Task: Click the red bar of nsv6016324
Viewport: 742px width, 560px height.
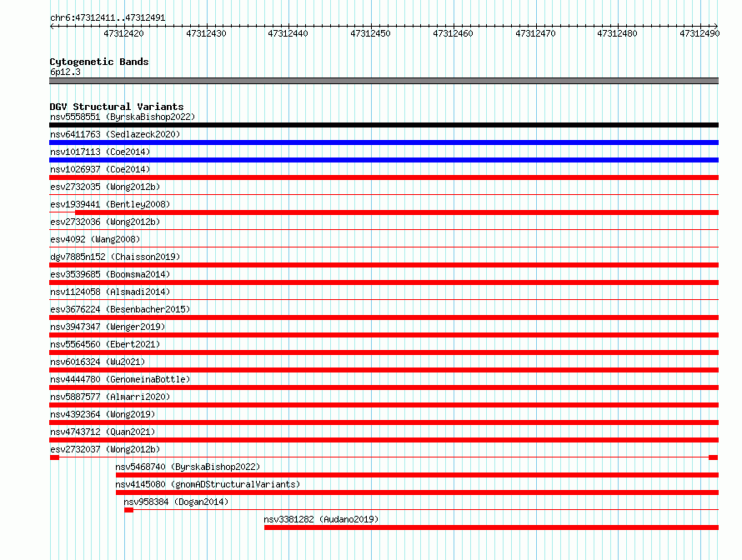Action: click(x=384, y=370)
